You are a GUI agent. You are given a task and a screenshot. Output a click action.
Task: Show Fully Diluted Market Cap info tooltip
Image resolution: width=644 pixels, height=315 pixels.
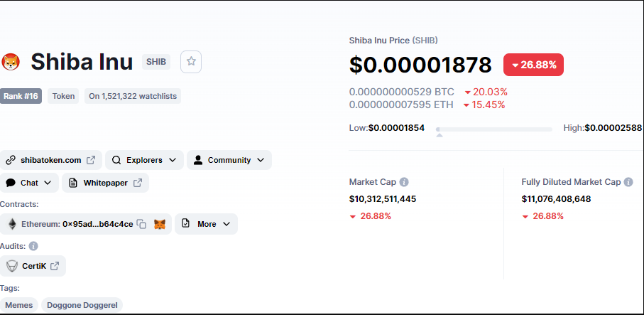(628, 182)
